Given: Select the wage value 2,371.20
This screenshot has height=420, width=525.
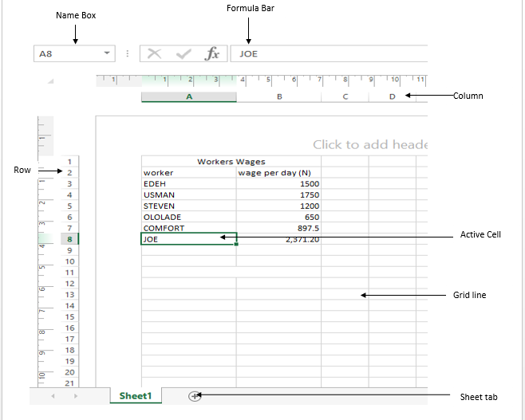Looking at the screenshot, I should tap(278, 239).
